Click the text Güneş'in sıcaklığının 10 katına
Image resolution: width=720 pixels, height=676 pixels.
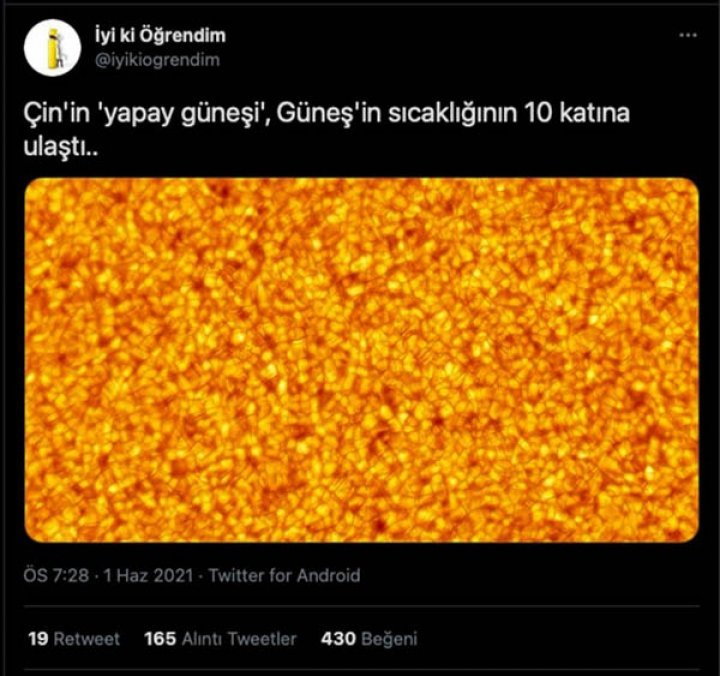tap(453, 114)
